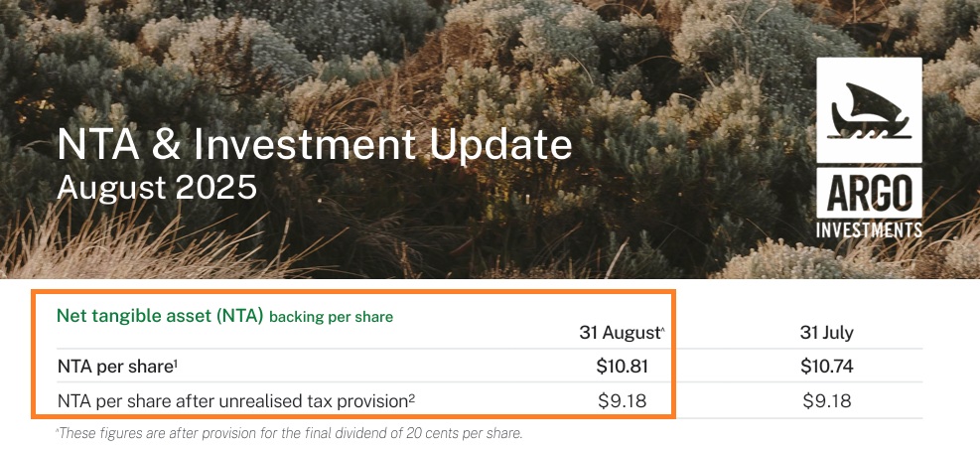Click the Net tangible asset (NTA) heading
980x452 pixels.
coord(160,317)
